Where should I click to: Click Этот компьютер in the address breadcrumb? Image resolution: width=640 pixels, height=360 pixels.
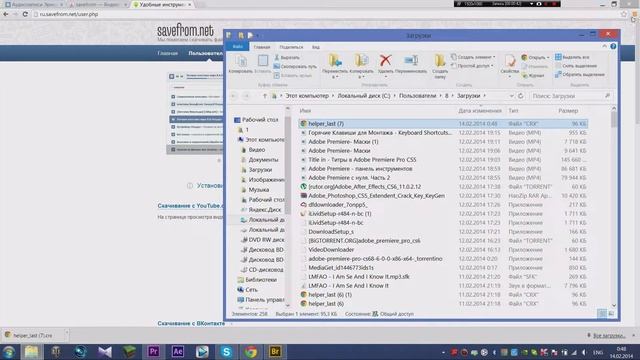[x=307, y=96]
